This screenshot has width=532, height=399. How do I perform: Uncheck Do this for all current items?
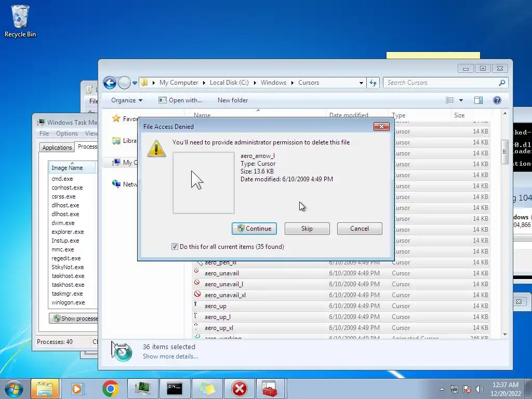[x=175, y=247]
